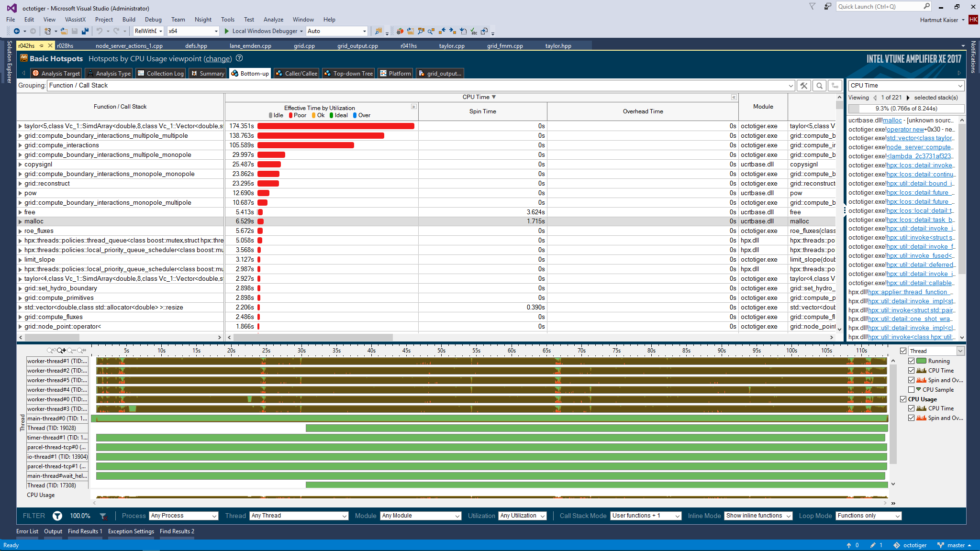980x551 pixels.
Task: Click the clear filter icon next to 100.0%
Action: [x=103, y=516]
